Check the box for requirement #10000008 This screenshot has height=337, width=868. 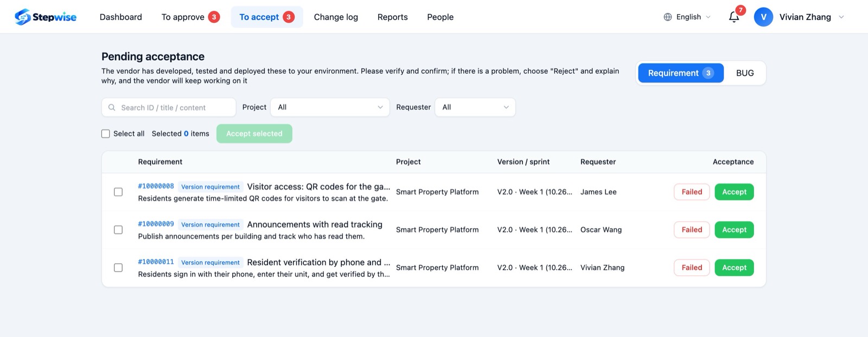point(118,192)
